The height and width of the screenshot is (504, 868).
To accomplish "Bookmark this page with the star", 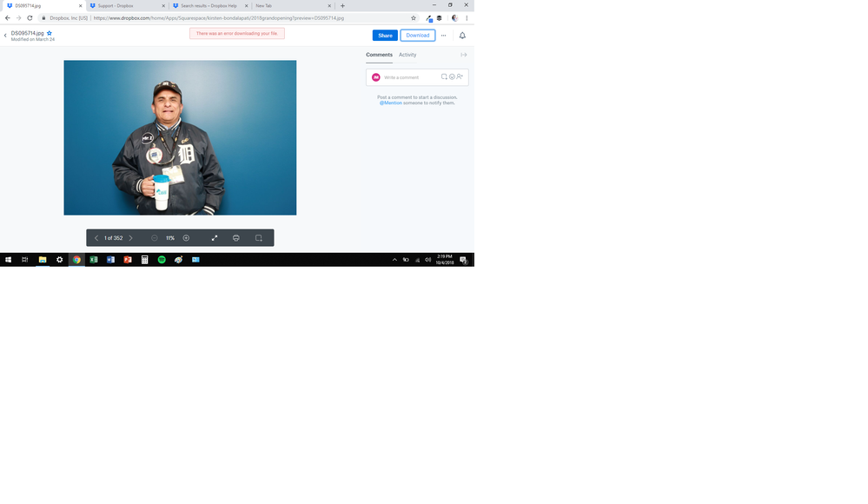I will tap(414, 18).
